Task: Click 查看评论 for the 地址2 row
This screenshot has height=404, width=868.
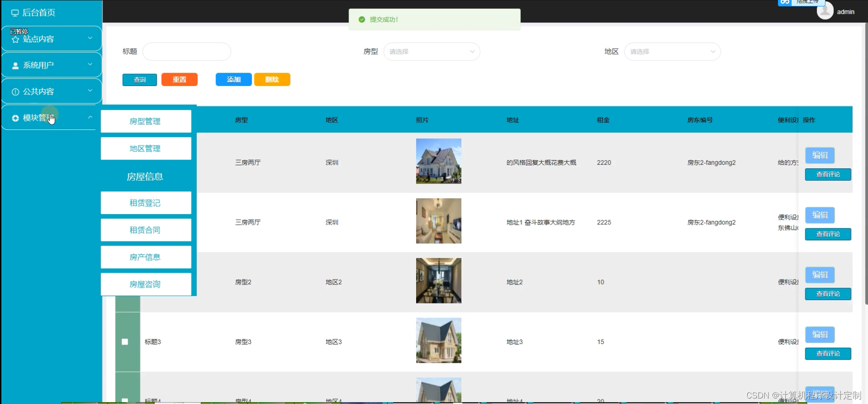Action: pos(828,294)
